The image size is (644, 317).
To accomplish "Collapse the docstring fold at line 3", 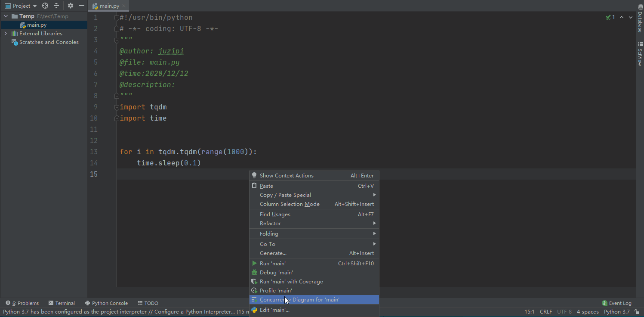I will 117,40.
